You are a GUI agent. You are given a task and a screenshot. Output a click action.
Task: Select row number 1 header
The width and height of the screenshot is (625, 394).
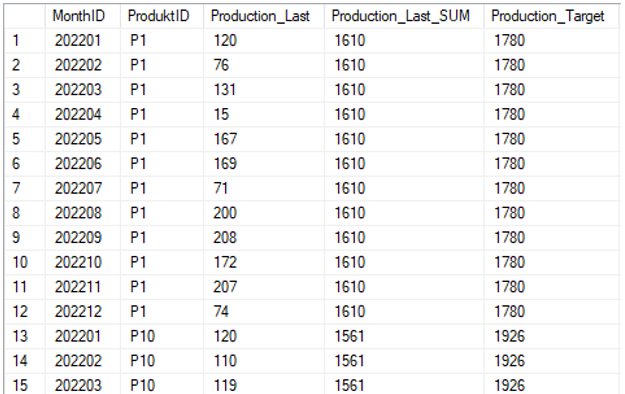(25, 41)
